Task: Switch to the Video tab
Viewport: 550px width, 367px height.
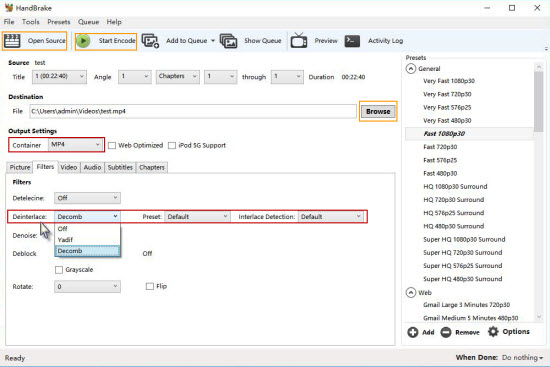Action: [68, 167]
